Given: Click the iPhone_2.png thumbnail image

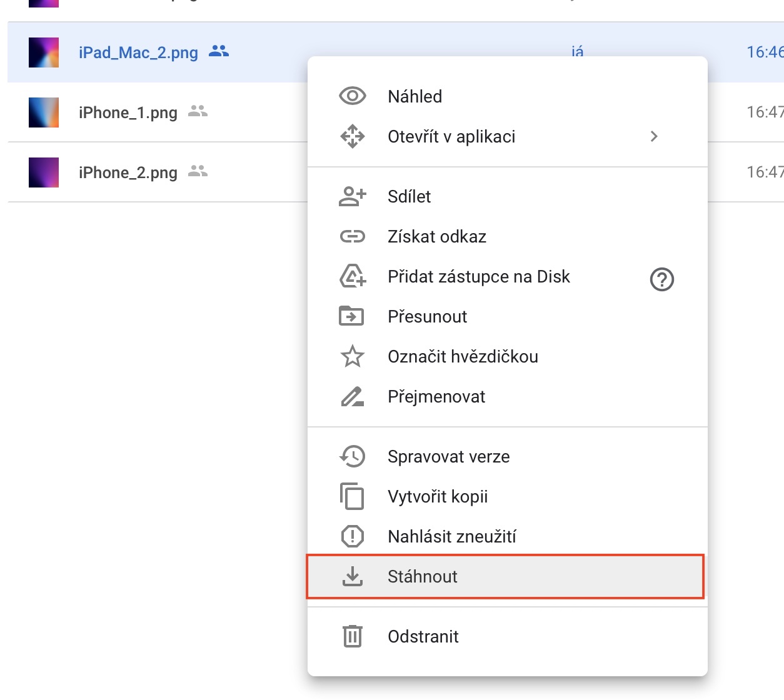Looking at the screenshot, I should click(x=44, y=172).
